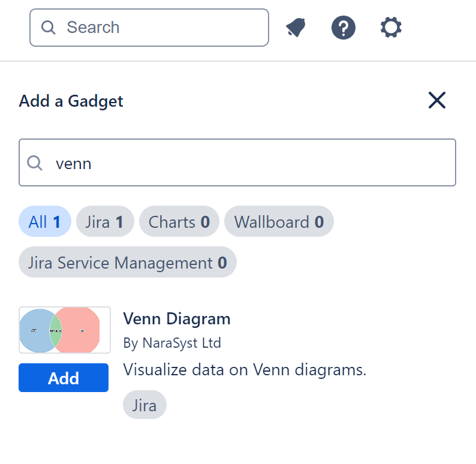Switch to the Charts filter chip

179,222
